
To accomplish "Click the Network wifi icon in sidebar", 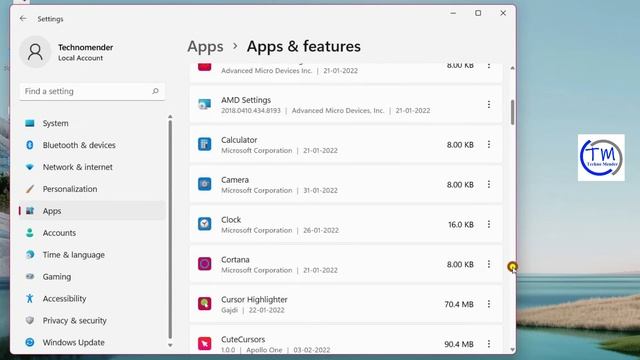I will (x=30, y=167).
